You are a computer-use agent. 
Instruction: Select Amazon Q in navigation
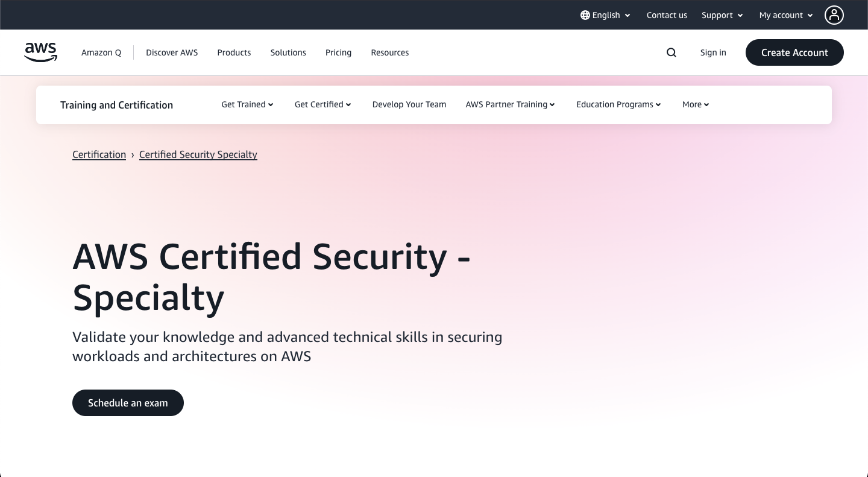tap(101, 52)
